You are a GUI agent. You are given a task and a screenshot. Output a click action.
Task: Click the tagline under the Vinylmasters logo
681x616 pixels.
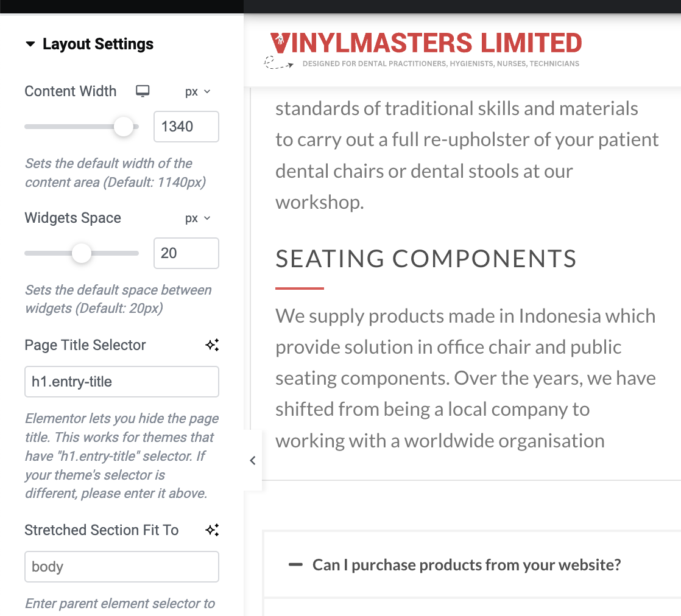click(440, 64)
